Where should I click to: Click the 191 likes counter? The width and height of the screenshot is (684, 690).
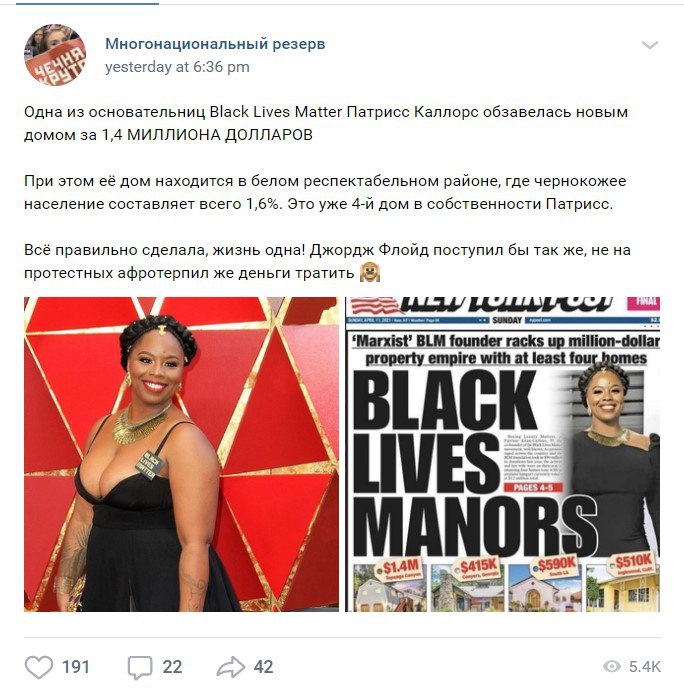point(75,667)
